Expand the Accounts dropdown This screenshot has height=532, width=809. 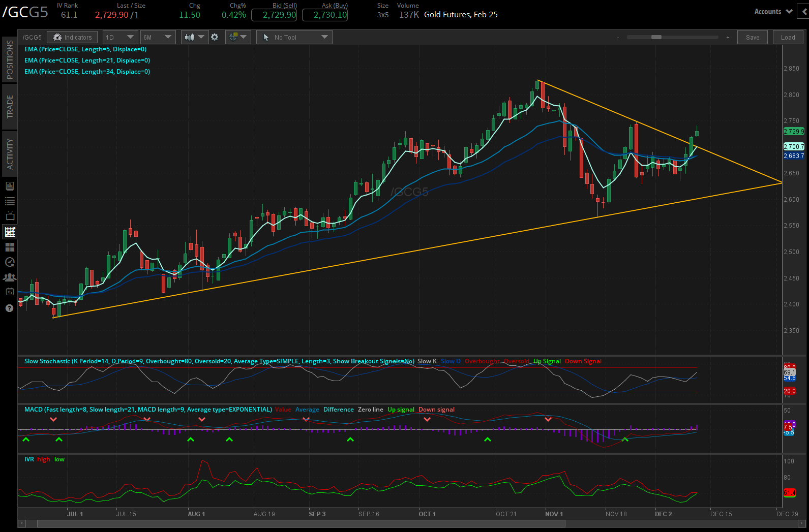point(773,12)
